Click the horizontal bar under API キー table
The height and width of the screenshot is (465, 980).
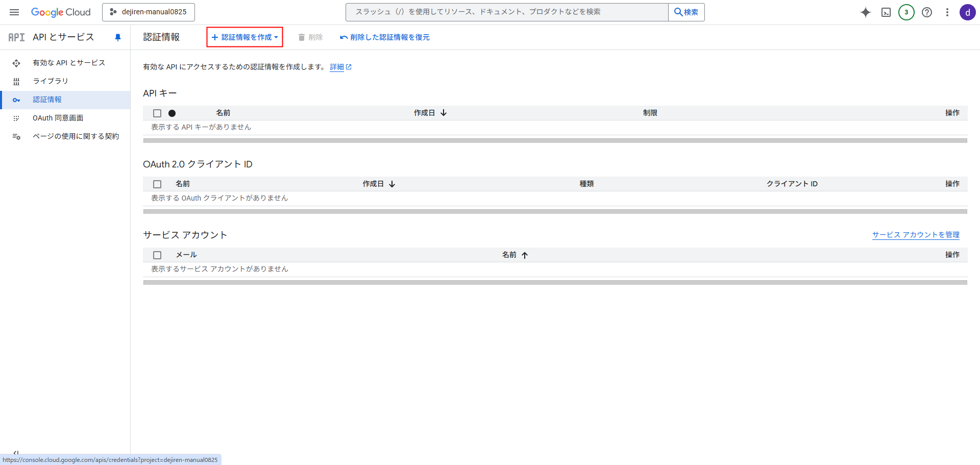pos(555,140)
